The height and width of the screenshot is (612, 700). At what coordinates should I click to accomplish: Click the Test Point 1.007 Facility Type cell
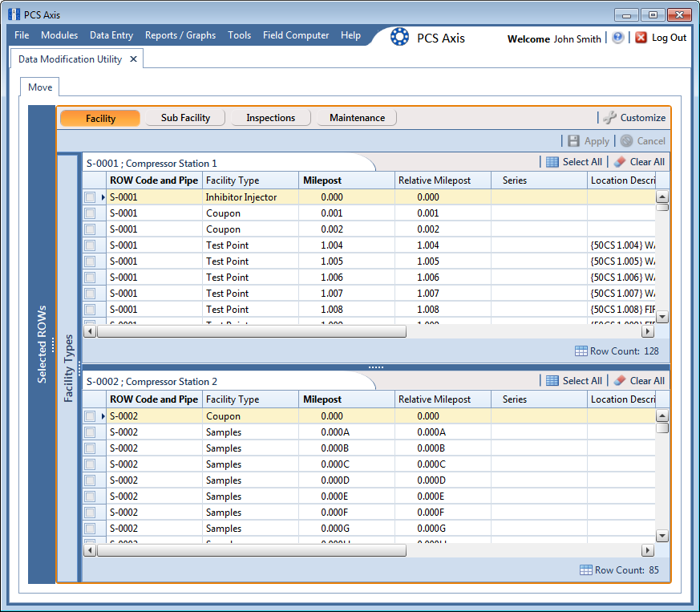[x=250, y=294]
